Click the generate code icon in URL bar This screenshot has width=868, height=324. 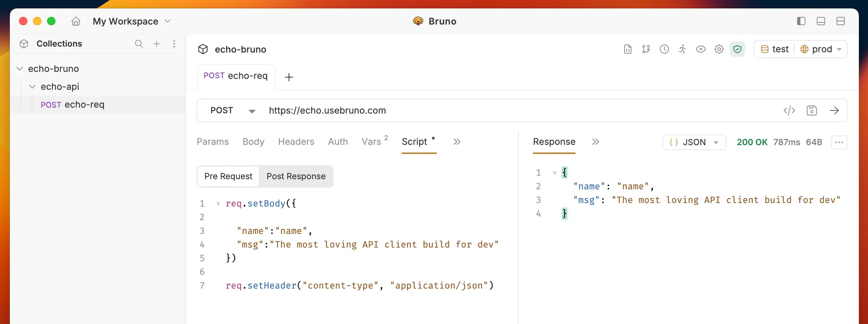pos(789,110)
